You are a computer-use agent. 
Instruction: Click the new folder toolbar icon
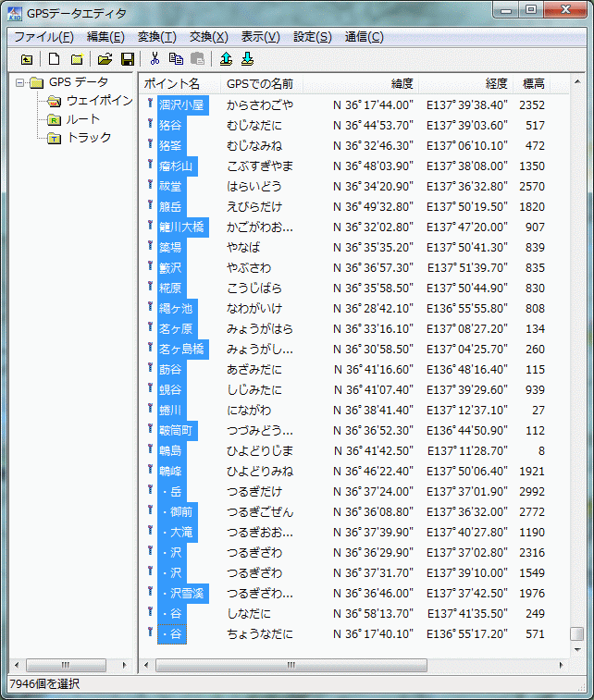click(x=77, y=60)
